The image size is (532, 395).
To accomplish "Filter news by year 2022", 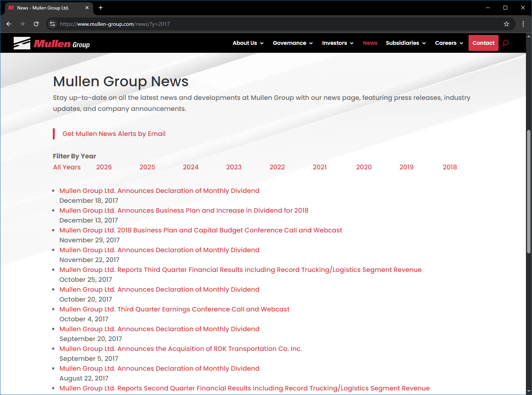I will 277,167.
